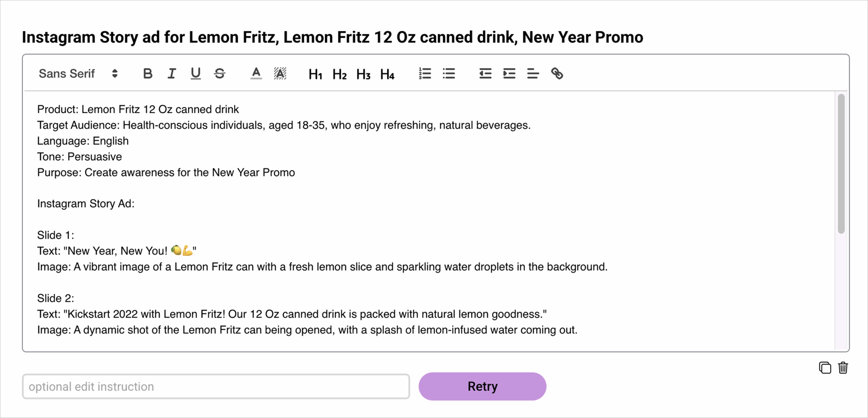
Task: Apply Heading 1 style
Action: coord(315,74)
